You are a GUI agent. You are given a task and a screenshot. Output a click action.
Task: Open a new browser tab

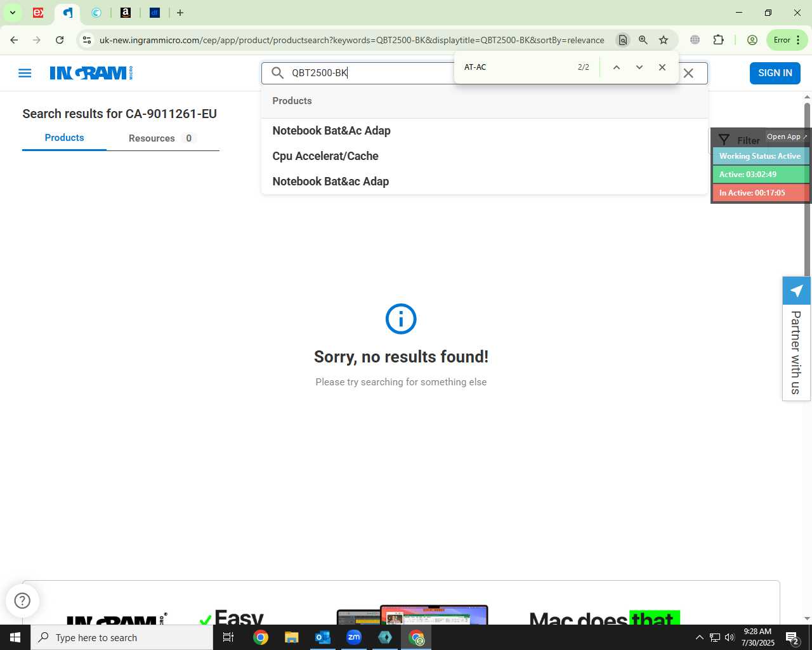point(180,13)
